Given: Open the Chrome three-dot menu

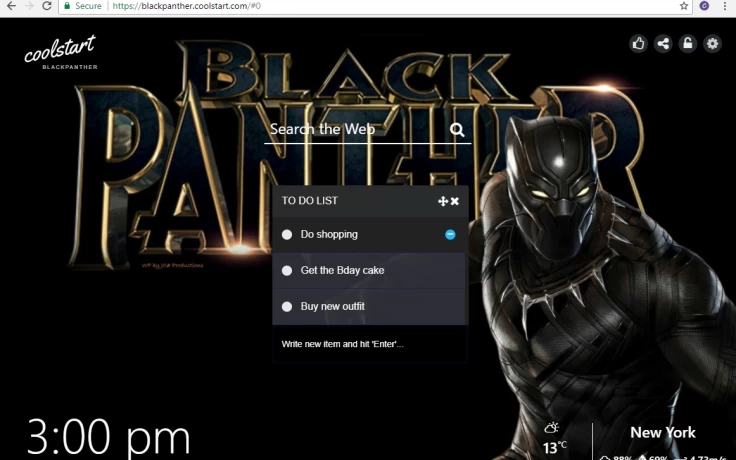Looking at the screenshot, I should [x=725, y=6].
